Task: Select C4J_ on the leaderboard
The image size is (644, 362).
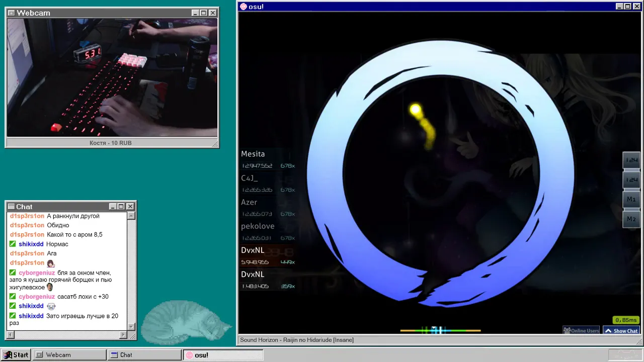Action: point(268,184)
